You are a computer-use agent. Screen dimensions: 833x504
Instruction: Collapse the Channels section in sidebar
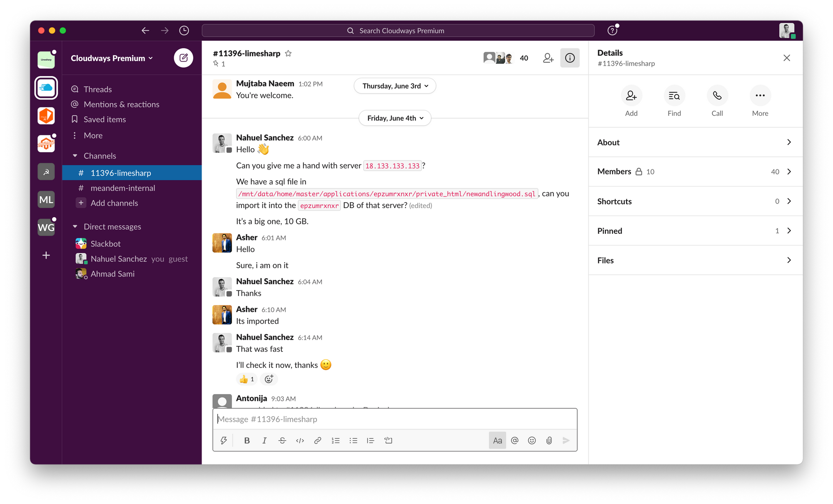click(x=75, y=156)
